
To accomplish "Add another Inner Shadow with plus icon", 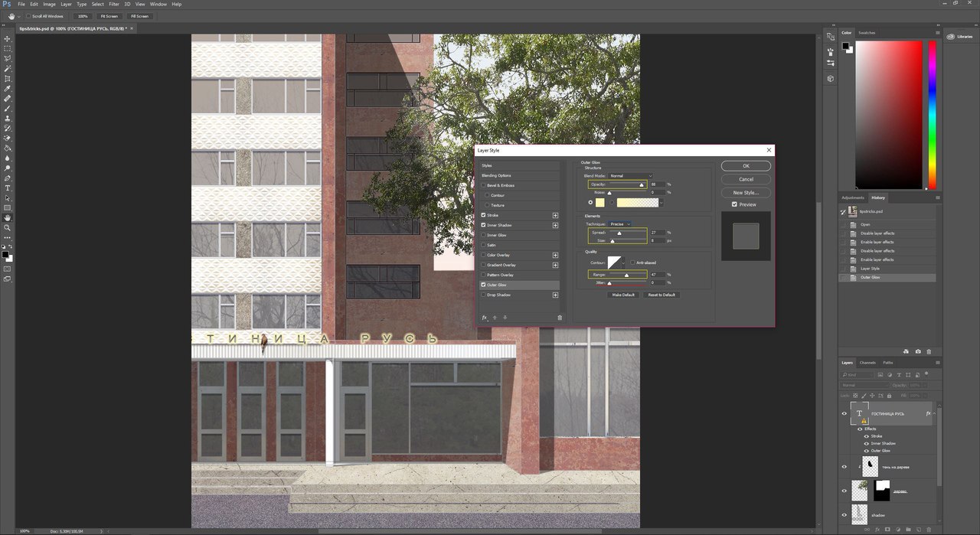I will point(555,225).
